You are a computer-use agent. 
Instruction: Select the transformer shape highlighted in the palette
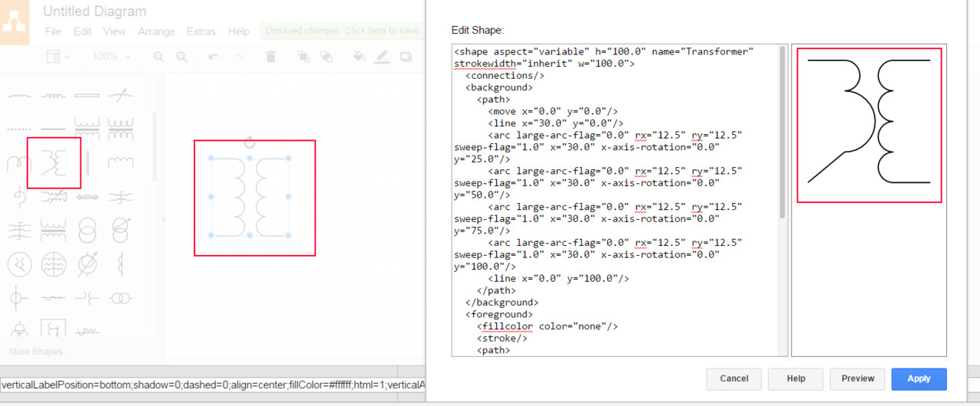(54, 162)
